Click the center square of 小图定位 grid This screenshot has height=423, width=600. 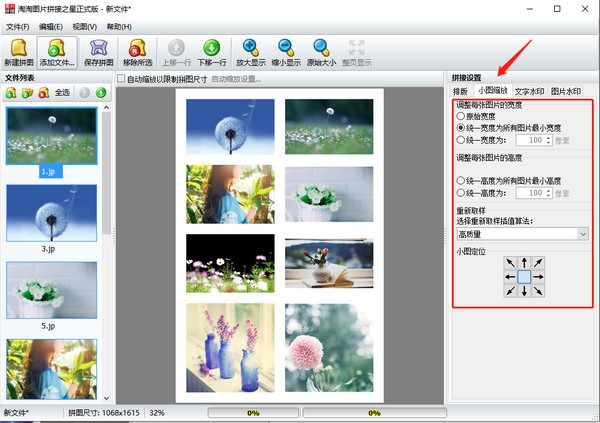coord(525,277)
